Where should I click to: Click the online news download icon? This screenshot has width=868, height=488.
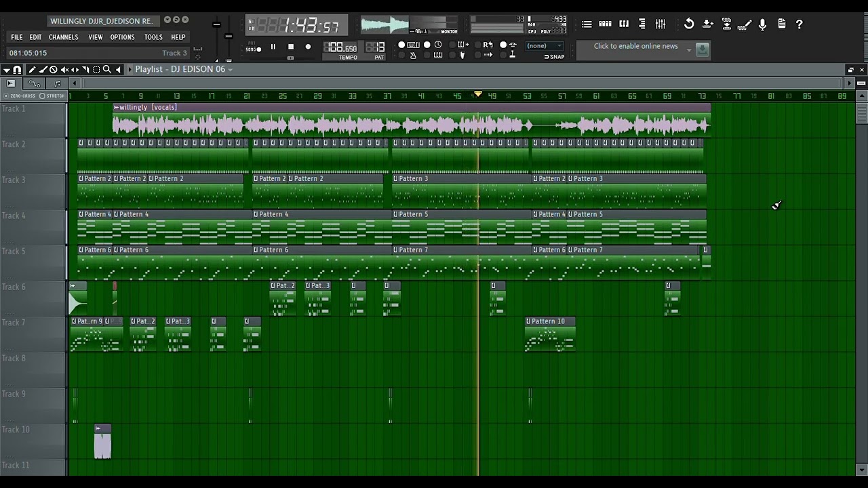coord(703,49)
